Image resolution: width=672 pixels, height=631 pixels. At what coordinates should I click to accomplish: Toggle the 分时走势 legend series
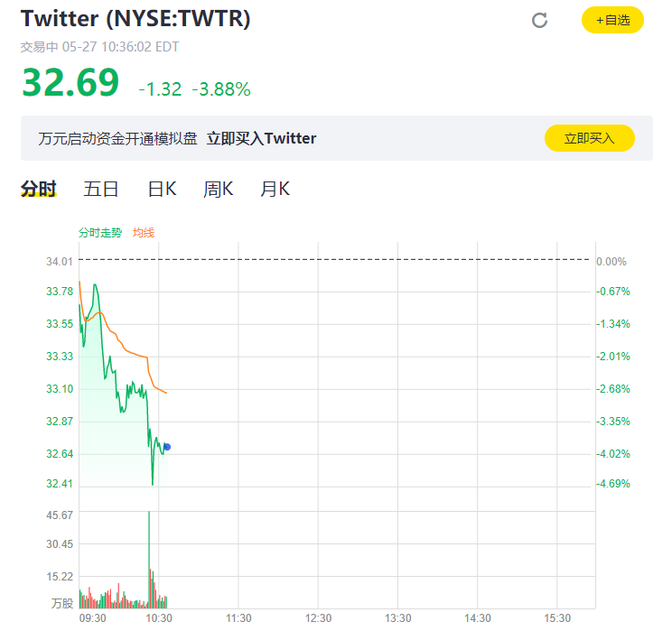pyautogui.click(x=100, y=233)
